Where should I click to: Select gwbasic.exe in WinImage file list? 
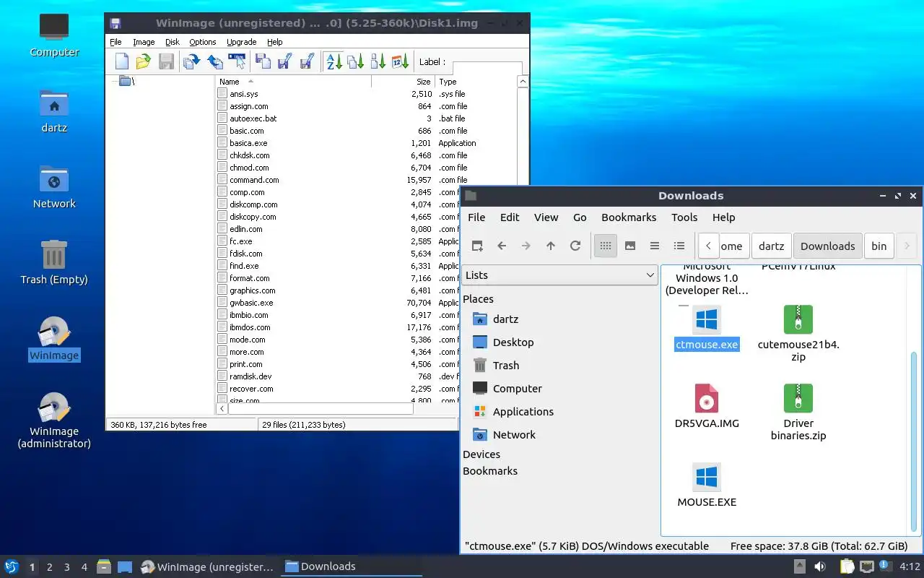[x=251, y=303]
